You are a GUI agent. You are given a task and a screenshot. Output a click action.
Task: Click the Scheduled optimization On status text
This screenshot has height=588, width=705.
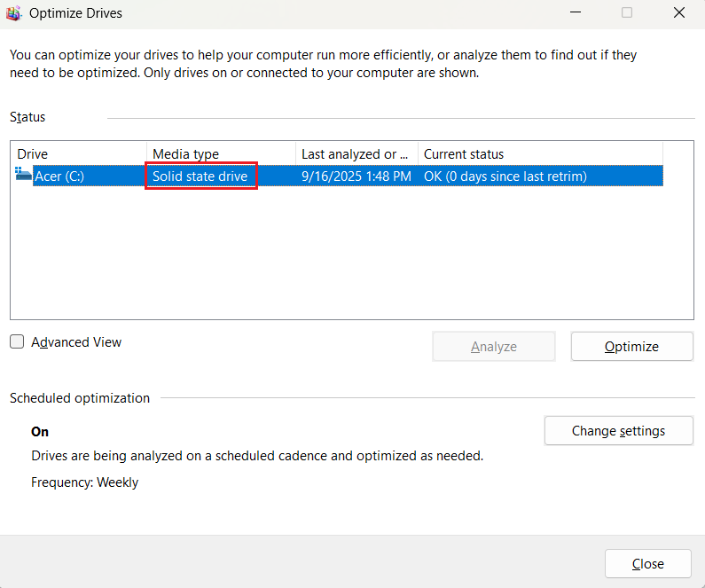pyautogui.click(x=40, y=432)
